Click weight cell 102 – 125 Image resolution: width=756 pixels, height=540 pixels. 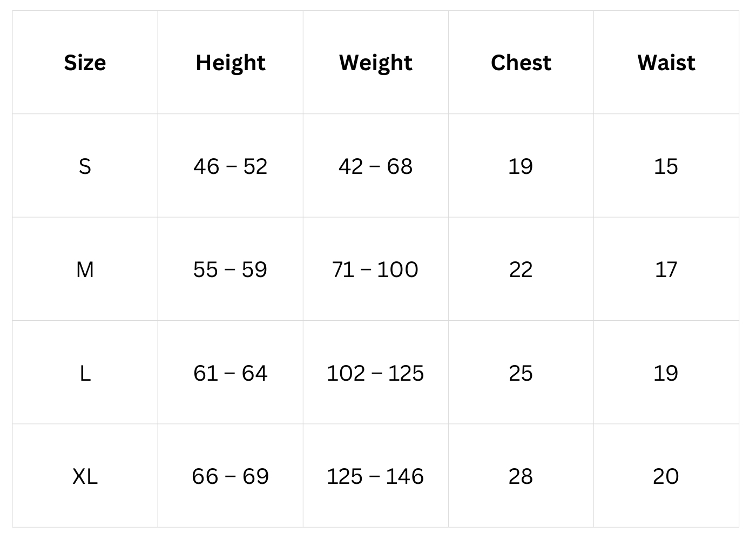376,373
